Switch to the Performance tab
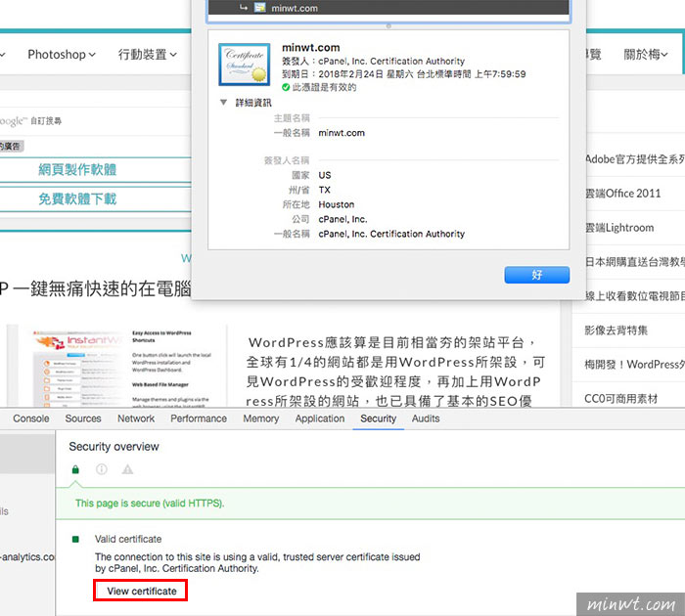 coord(199,418)
